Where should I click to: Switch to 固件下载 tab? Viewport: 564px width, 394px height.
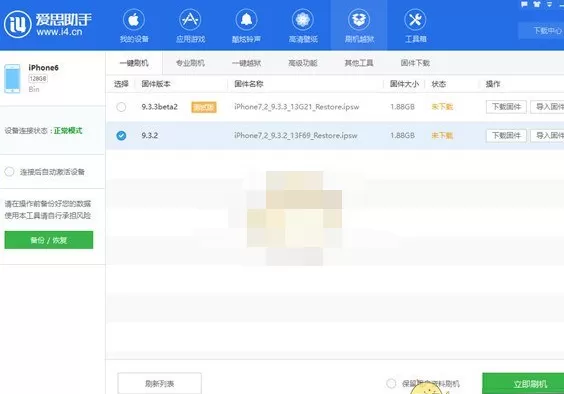[x=415, y=63]
